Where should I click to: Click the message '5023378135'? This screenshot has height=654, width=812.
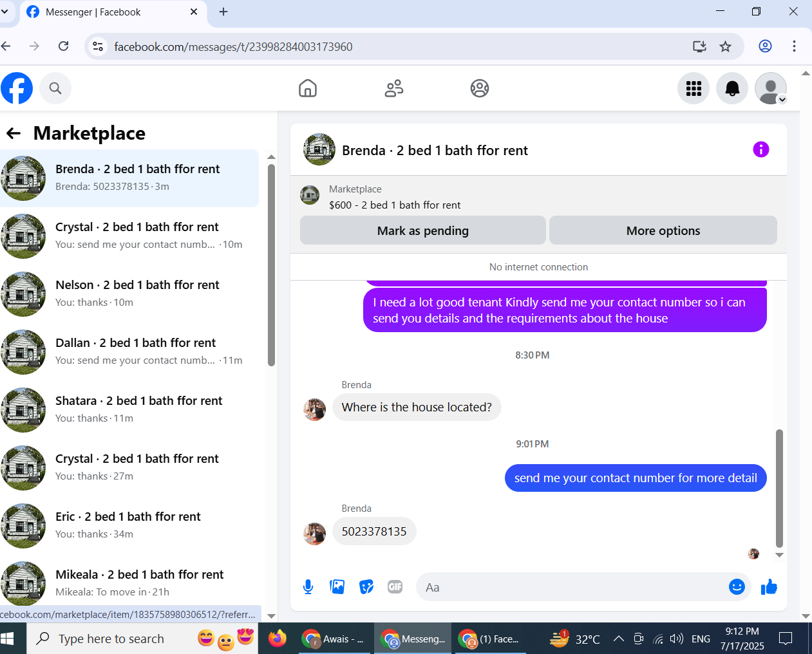point(374,532)
